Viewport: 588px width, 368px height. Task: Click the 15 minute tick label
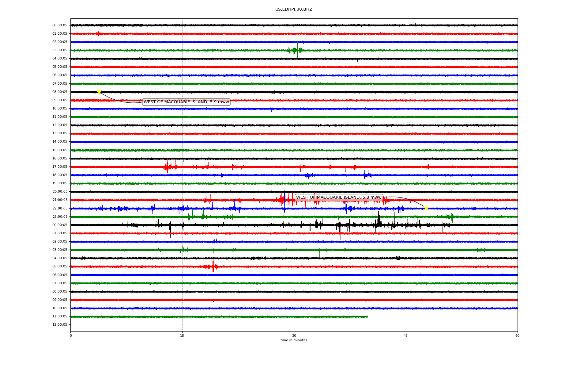coord(182,335)
